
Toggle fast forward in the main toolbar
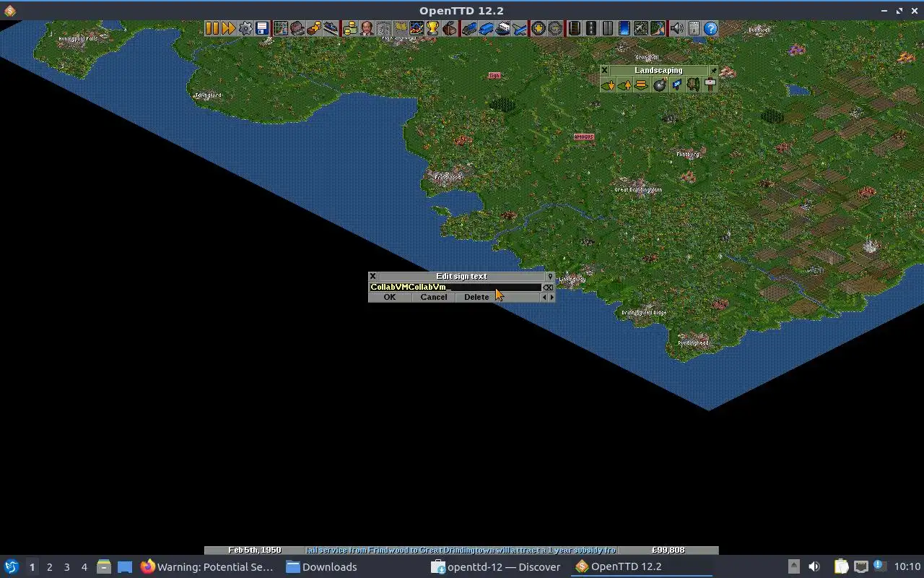(228, 28)
